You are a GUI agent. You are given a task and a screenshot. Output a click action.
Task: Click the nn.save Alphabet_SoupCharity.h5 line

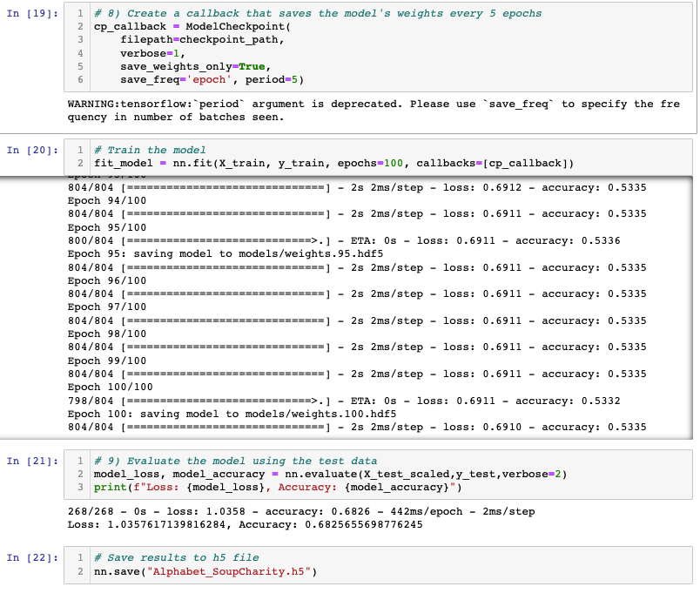[205, 571]
